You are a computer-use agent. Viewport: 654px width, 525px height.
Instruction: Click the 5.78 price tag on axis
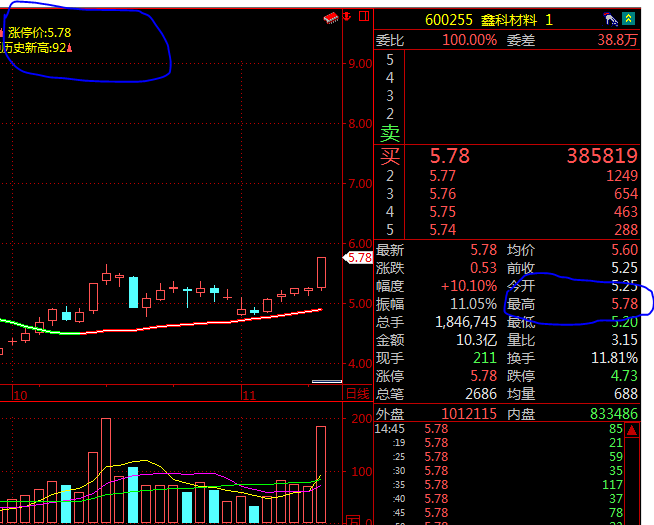coord(359,258)
